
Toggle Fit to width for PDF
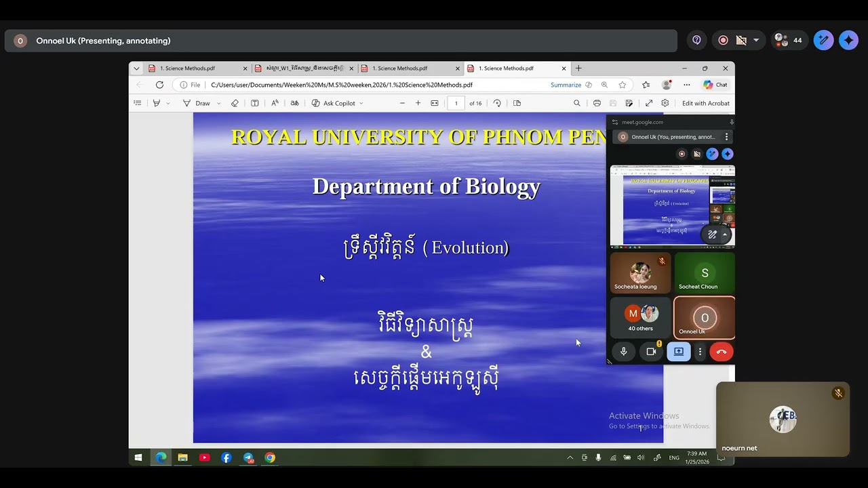[435, 103]
